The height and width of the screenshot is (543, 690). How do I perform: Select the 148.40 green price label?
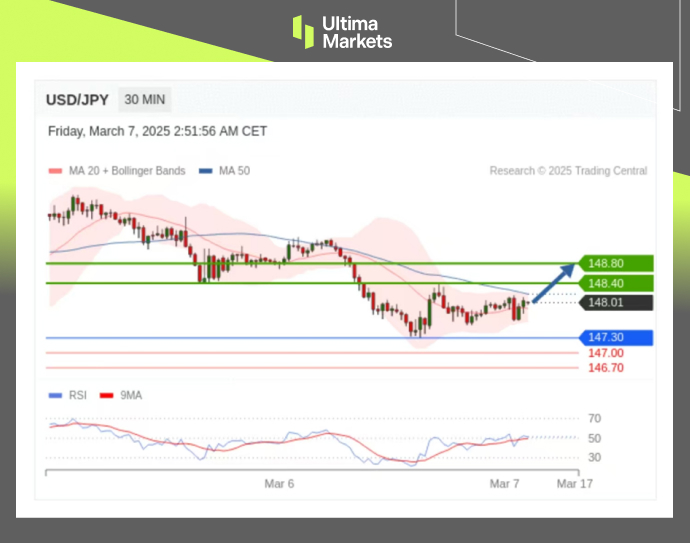coord(617,283)
